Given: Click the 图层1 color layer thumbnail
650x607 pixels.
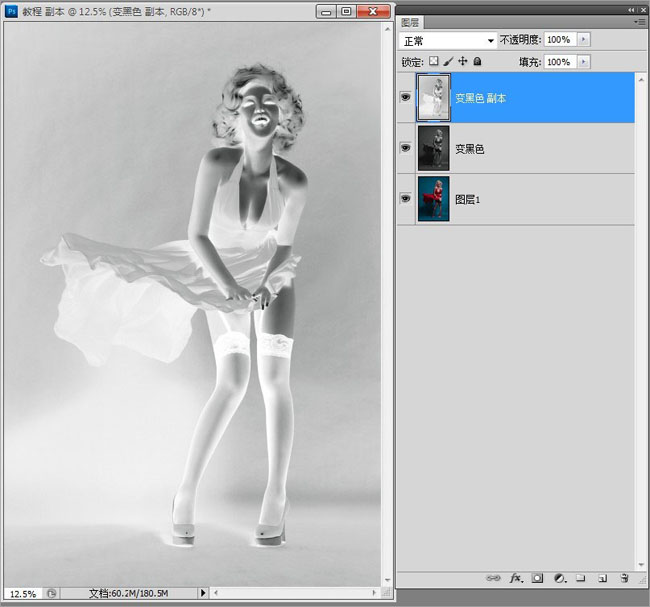Looking at the screenshot, I should click(434, 199).
